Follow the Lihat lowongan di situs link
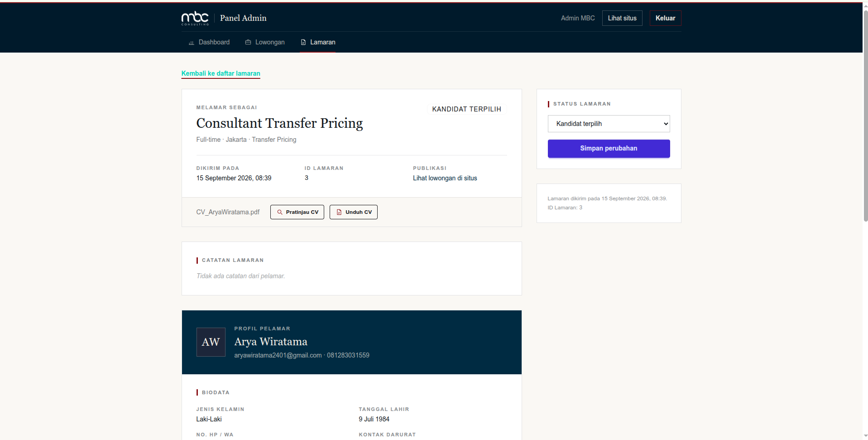 445,178
